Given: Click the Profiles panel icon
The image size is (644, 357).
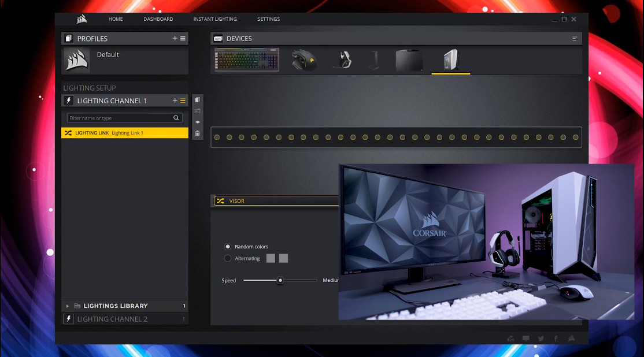Looking at the screenshot, I should [69, 38].
